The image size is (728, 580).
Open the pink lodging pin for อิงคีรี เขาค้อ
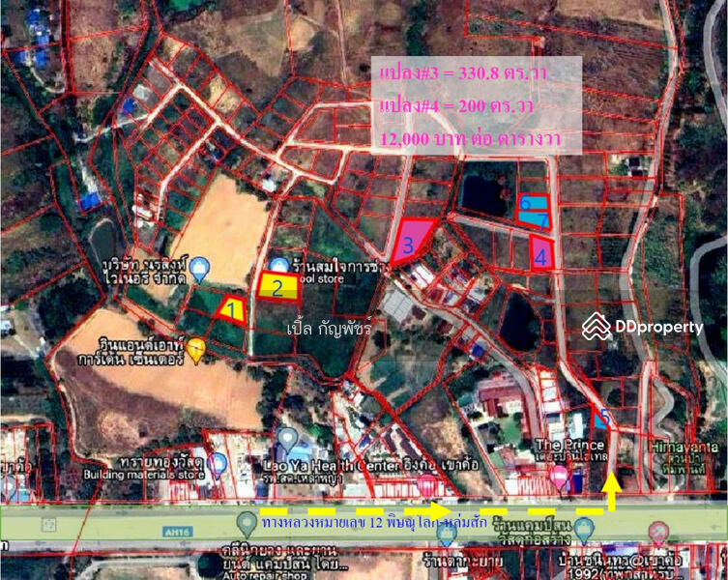pos(426,484)
